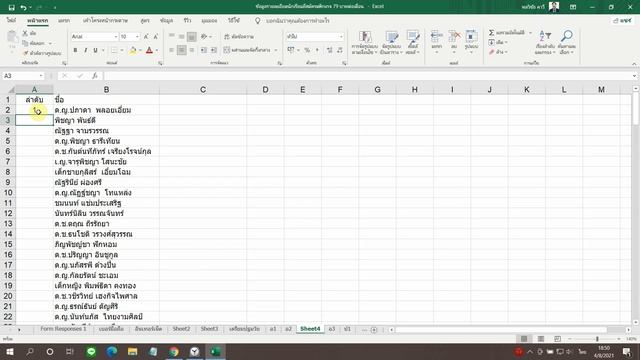The image size is (640, 360).
Task: Open the Sort and Filter tool
Action: (x=545, y=42)
